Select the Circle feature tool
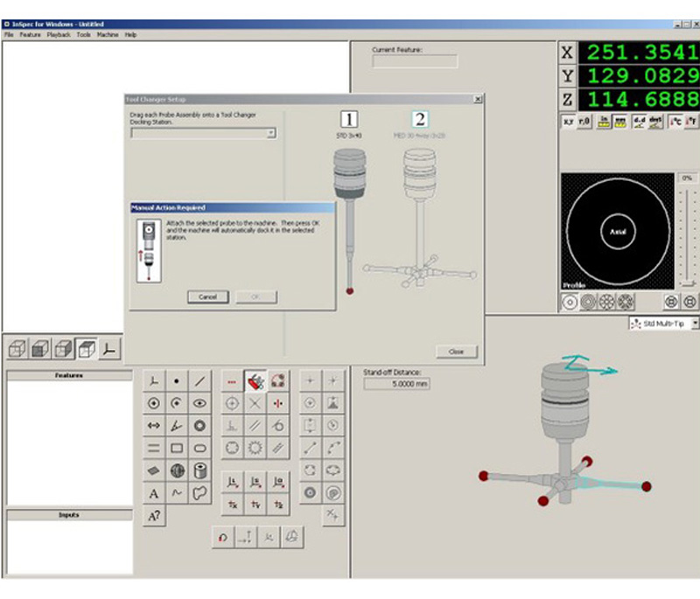Viewport: 700px width, 599px height. pos(154,404)
